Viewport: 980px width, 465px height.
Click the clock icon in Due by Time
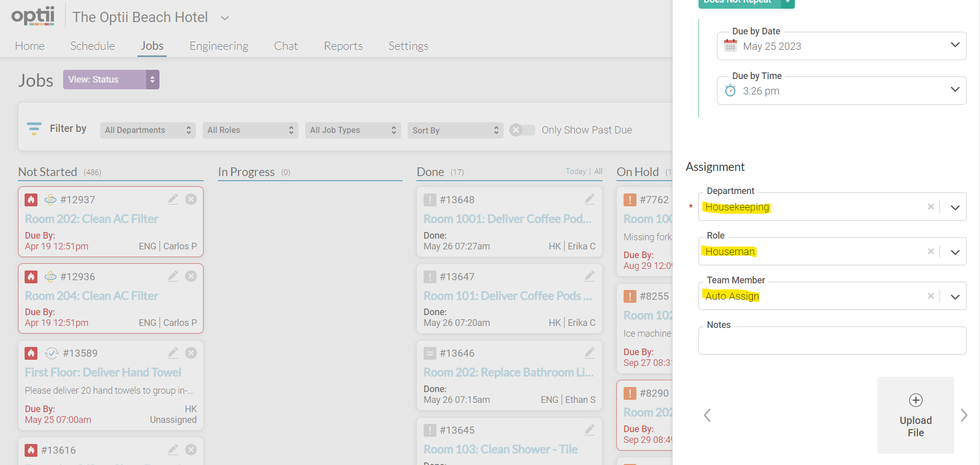(x=730, y=91)
